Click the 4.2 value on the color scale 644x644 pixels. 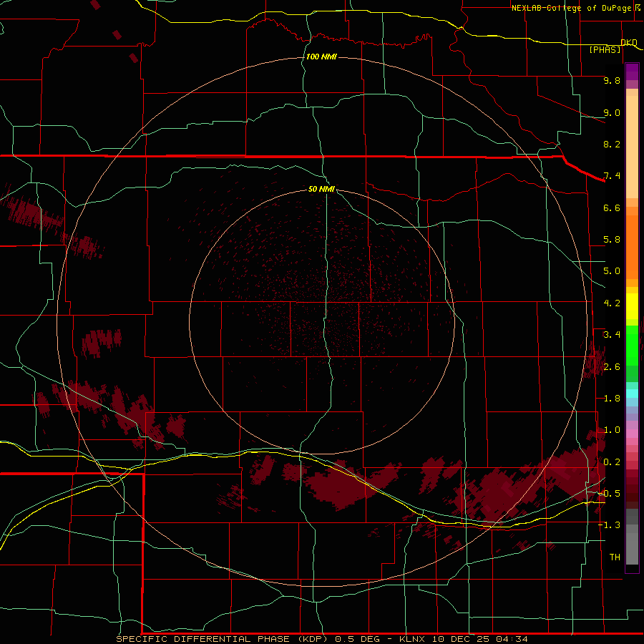pyautogui.click(x=612, y=303)
